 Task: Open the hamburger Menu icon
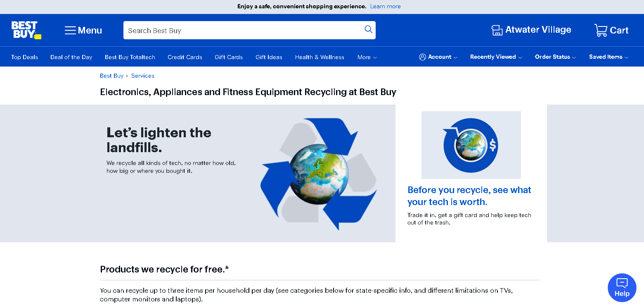click(70, 31)
